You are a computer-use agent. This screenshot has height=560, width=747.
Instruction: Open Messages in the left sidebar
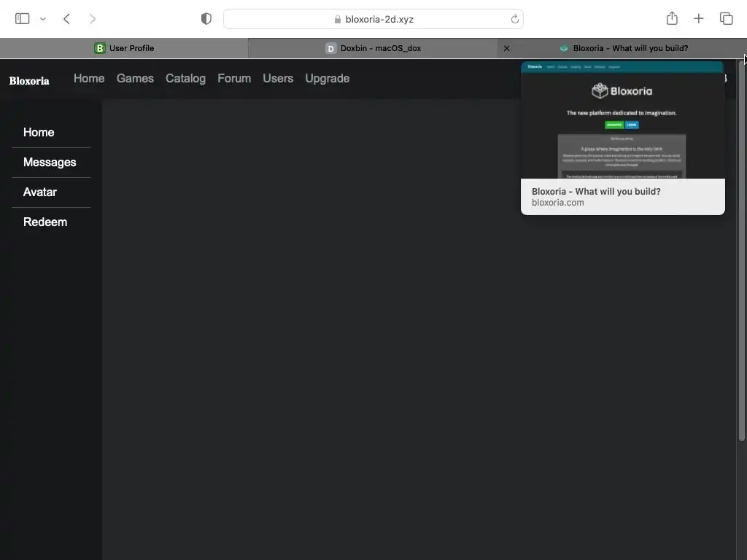50,163
